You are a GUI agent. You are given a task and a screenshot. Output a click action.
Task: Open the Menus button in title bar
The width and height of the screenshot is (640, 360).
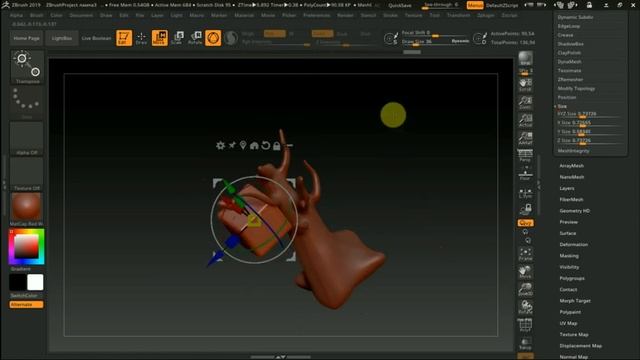click(x=475, y=5)
